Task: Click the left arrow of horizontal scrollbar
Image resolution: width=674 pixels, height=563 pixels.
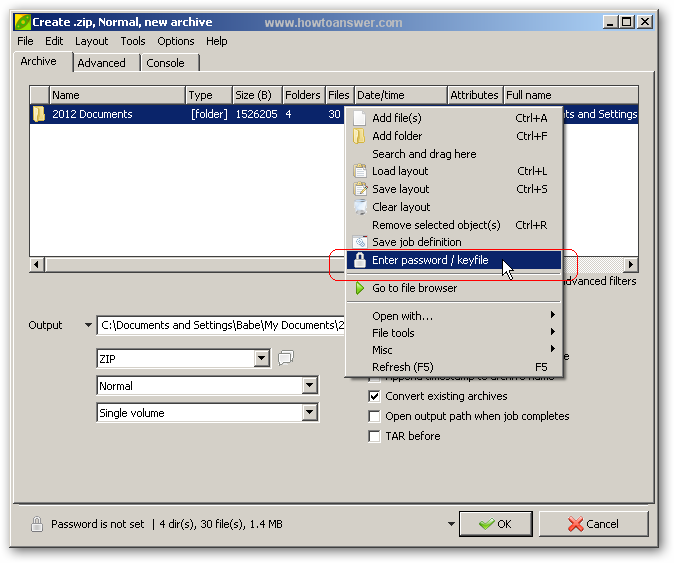Action: (x=37, y=264)
